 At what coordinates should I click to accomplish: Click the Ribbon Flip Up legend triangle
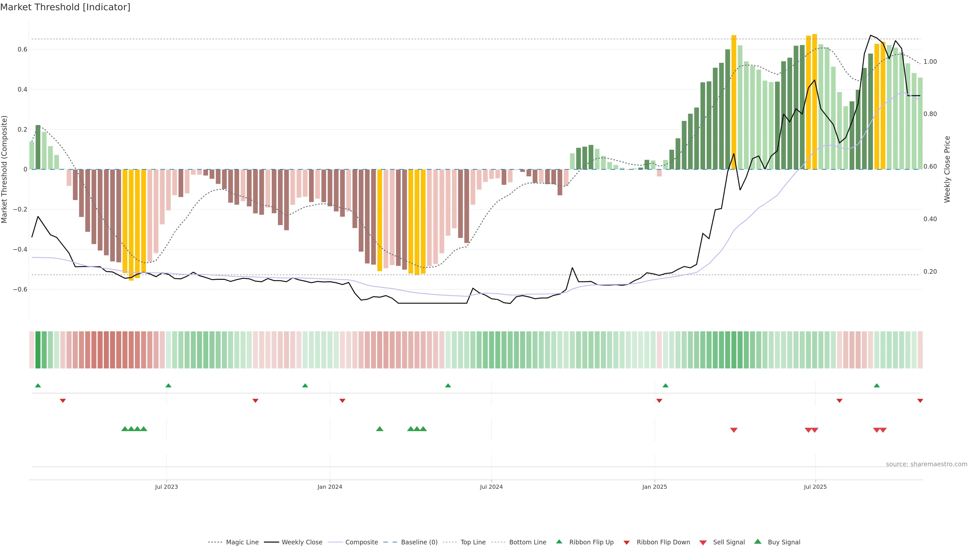coord(559,542)
